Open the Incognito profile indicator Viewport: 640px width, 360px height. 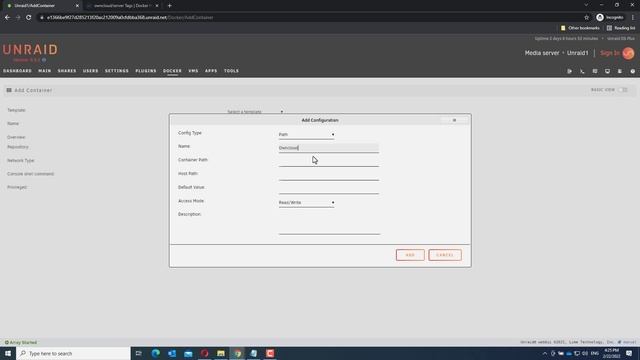point(610,18)
